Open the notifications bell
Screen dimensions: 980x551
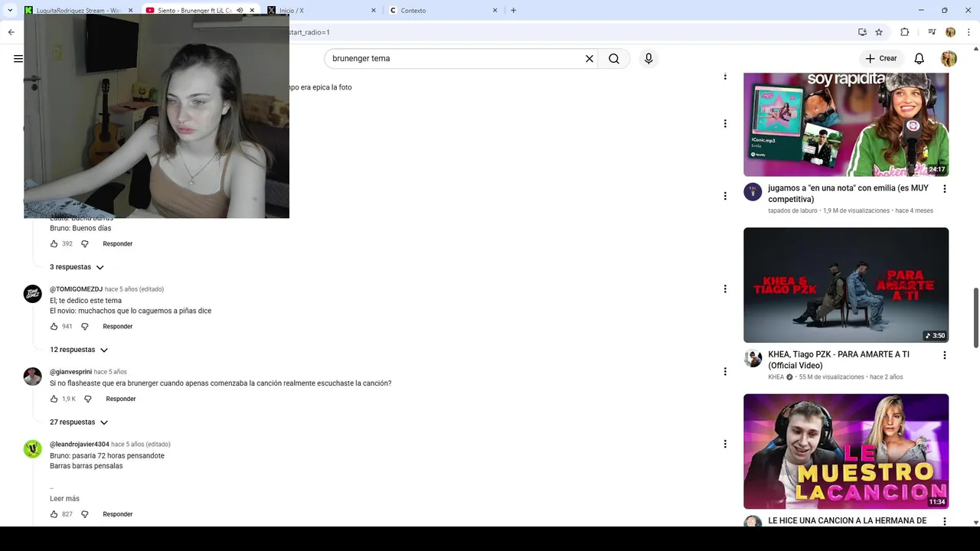coord(920,58)
